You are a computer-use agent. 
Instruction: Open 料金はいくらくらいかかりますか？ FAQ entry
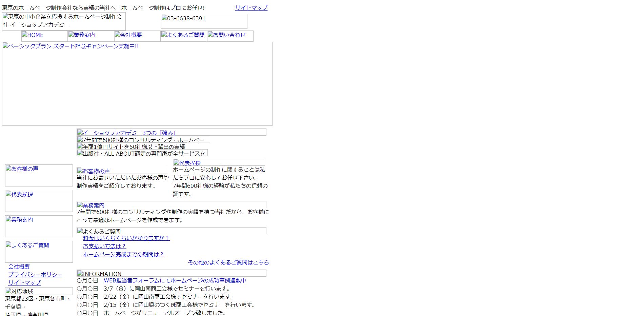point(126,238)
